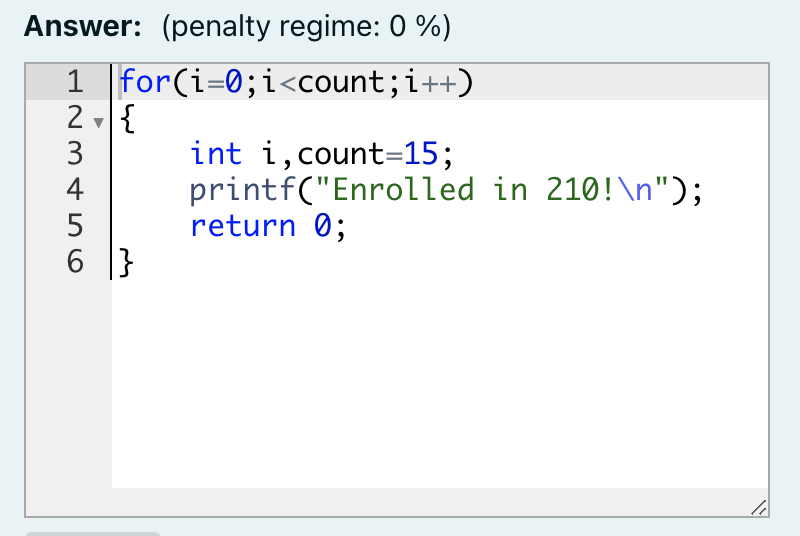Click the 'for' keyword on line 1

click(145, 82)
